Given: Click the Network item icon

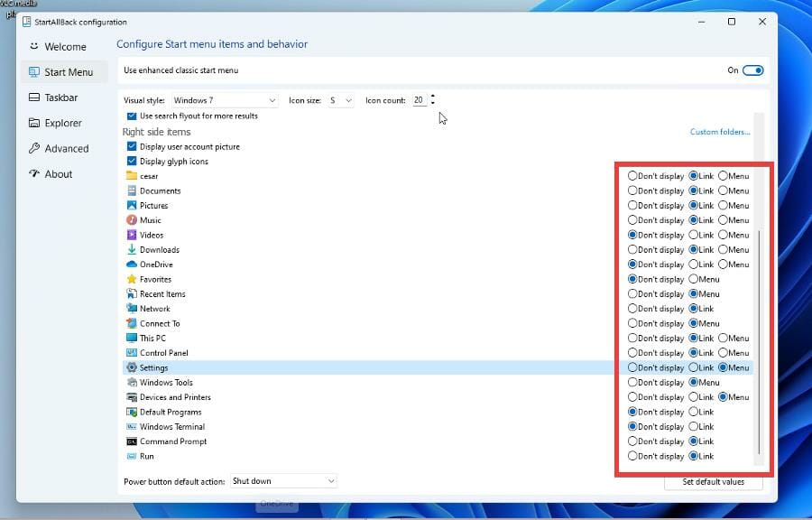Looking at the screenshot, I should (132, 308).
